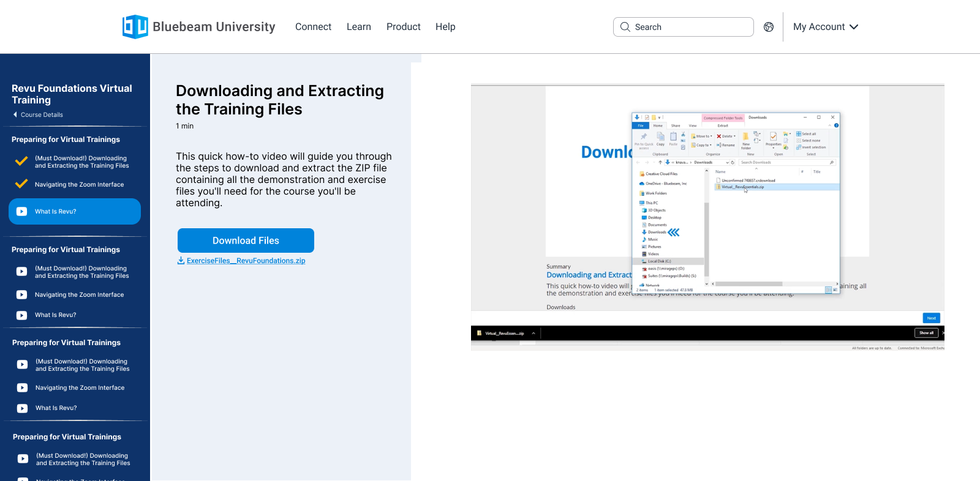
Task: Click the Properties icon in video's Explorer ribbon
Action: tap(773, 137)
